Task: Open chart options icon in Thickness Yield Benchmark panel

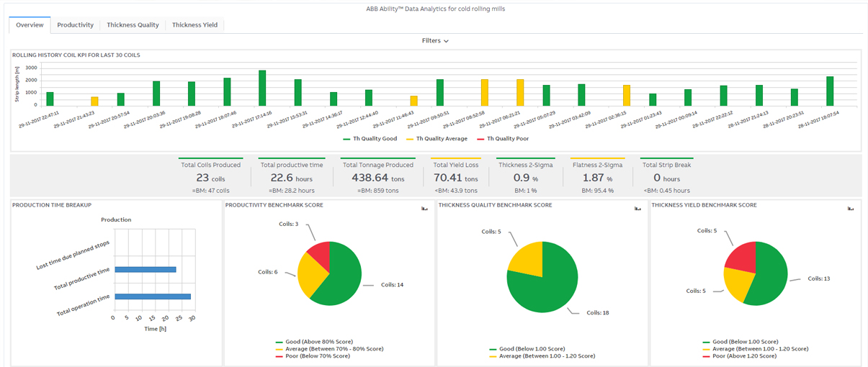Action: tap(851, 209)
